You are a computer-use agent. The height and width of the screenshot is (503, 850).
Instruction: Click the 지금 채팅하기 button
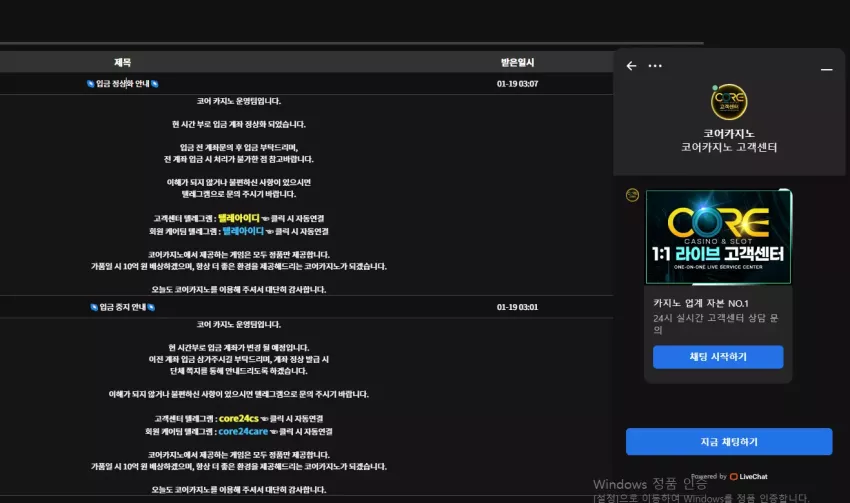click(729, 442)
